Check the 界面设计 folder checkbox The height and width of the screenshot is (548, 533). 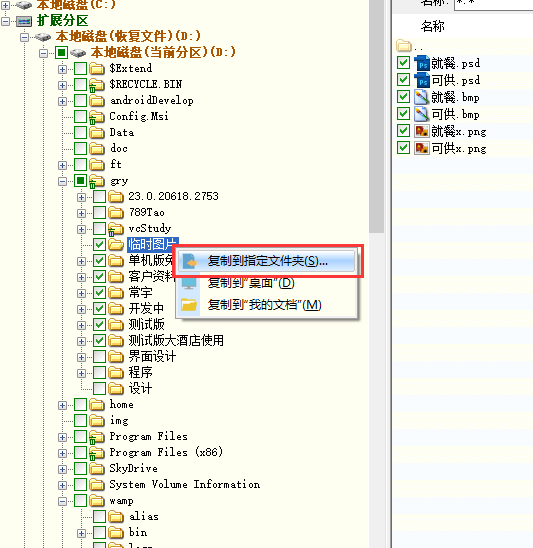click(x=100, y=356)
